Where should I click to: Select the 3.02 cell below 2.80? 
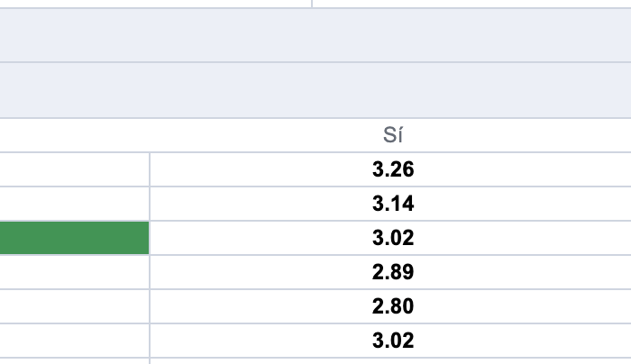392,341
